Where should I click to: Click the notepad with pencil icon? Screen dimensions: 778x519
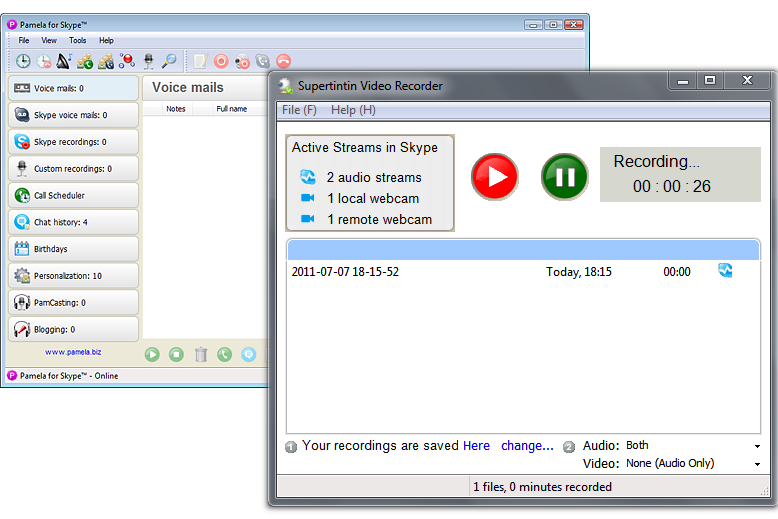point(200,61)
